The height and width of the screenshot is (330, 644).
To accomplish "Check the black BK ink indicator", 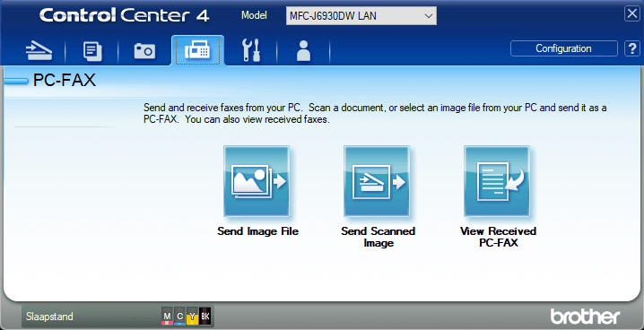I will coord(205,316).
